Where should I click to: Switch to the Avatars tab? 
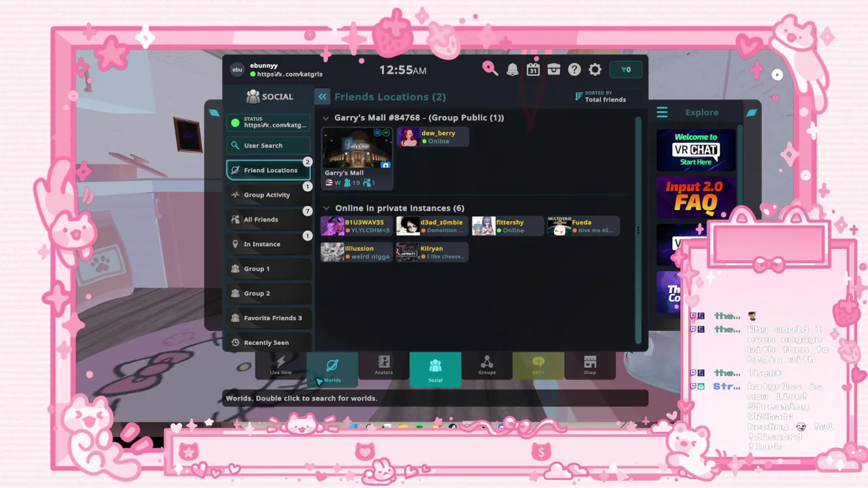[x=384, y=365]
